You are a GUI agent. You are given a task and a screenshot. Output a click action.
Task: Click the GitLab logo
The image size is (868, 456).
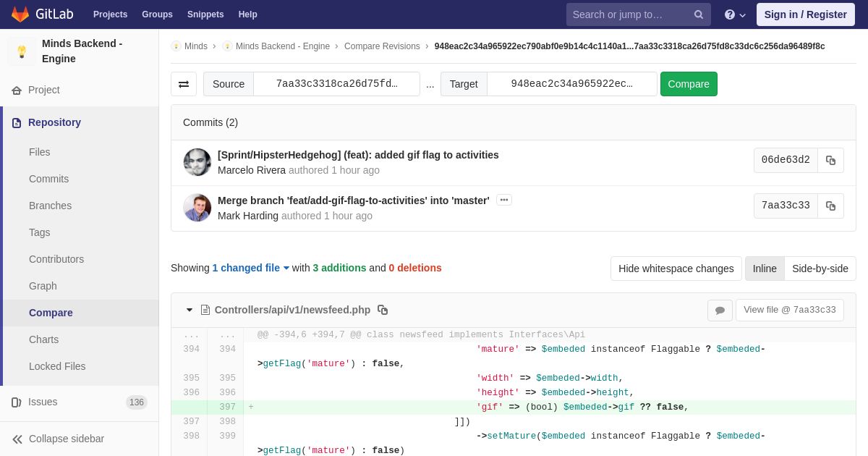click(x=42, y=14)
